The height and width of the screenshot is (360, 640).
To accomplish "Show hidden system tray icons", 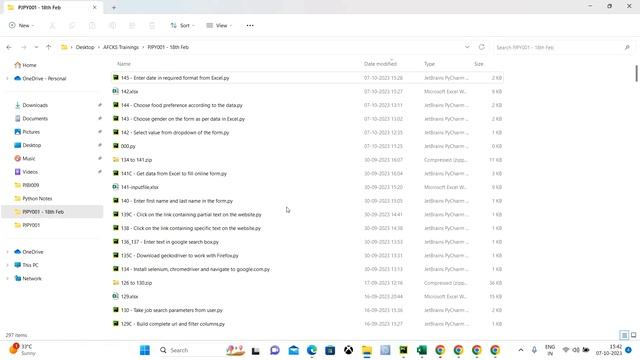I will pos(521,350).
